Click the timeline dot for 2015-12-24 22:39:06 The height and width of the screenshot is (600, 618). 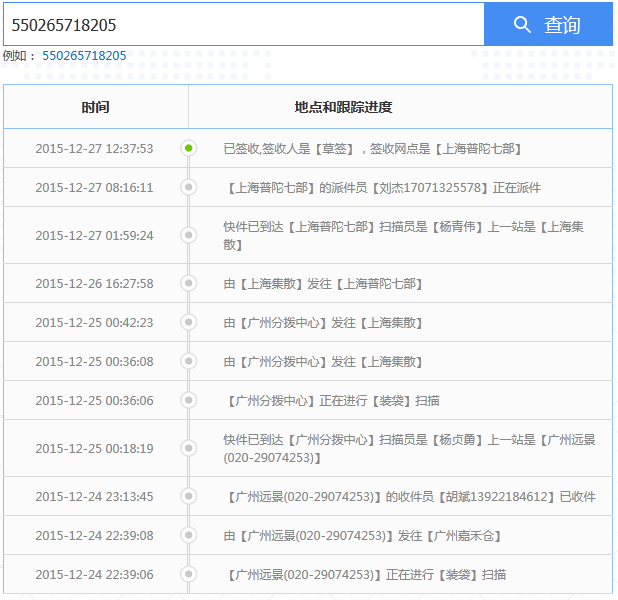pyautogui.click(x=189, y=574)
